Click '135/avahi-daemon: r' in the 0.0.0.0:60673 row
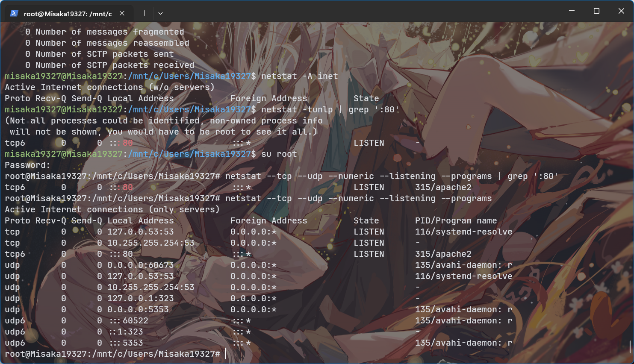 463,265
